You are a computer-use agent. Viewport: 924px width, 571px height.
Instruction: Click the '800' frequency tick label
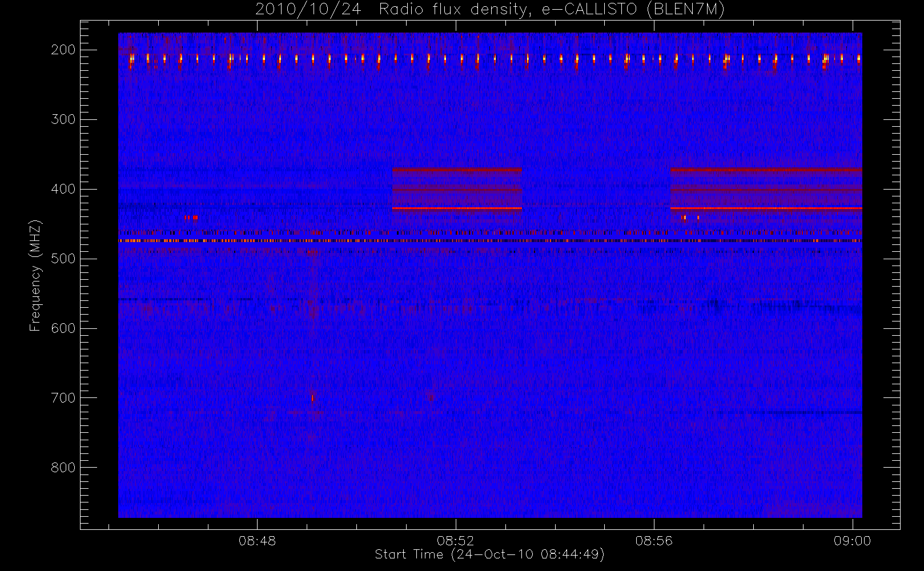pos(63,468)
